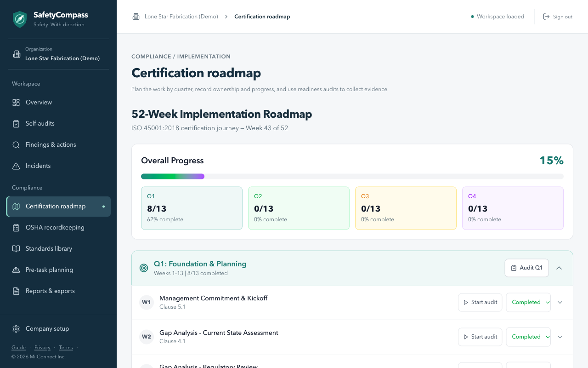Click the Findings & actions magnifier icon

pyautogui.click(x=16, y=145)
